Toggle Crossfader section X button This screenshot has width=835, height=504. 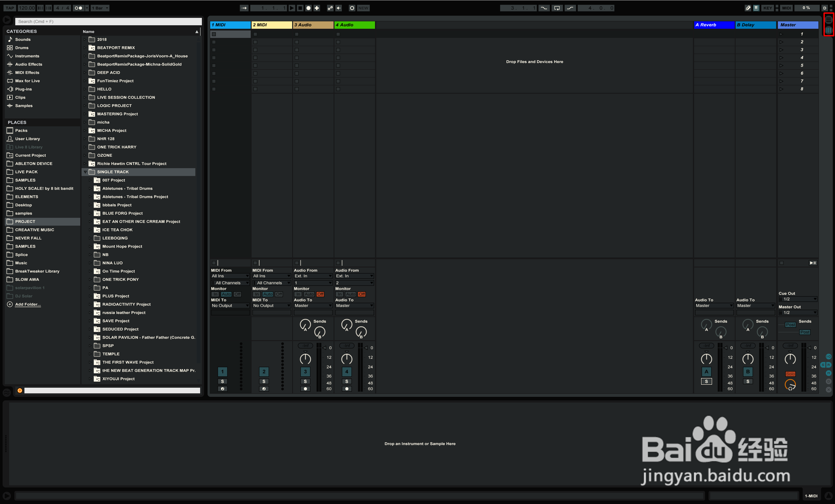pos(828,389)
